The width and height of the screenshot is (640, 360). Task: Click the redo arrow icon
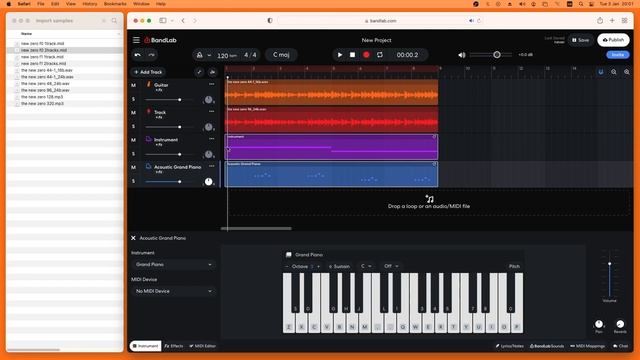pyautogui.click(x=151, y=55)
